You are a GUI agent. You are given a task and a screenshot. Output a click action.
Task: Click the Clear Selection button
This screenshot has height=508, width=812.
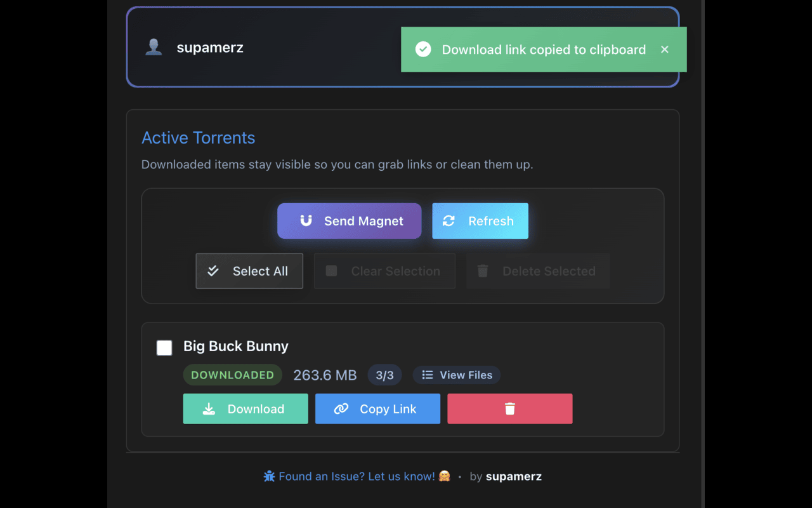point(384,271)
